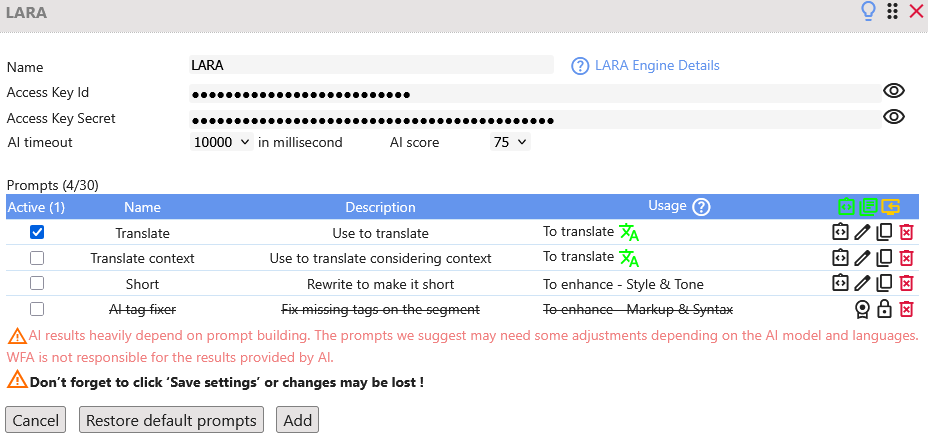Enable the Translate context prompt checkbox
928x442 pixels.
pos(37,258)
